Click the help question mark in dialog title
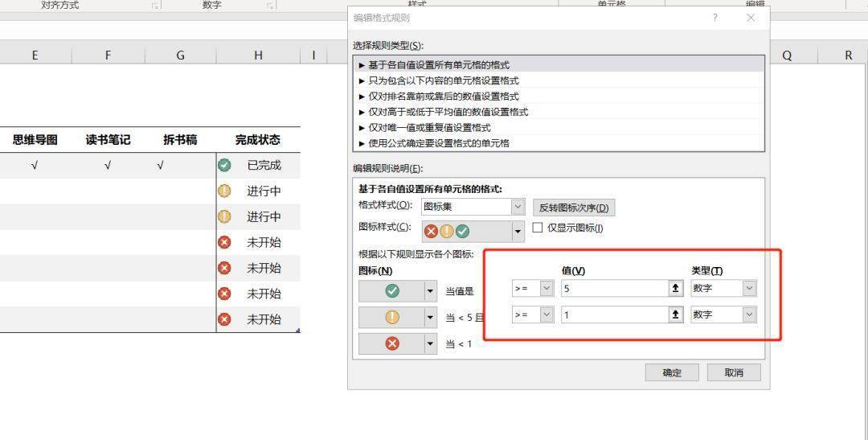The height and width of the screenshot is (440, 868). click(714, 18)
